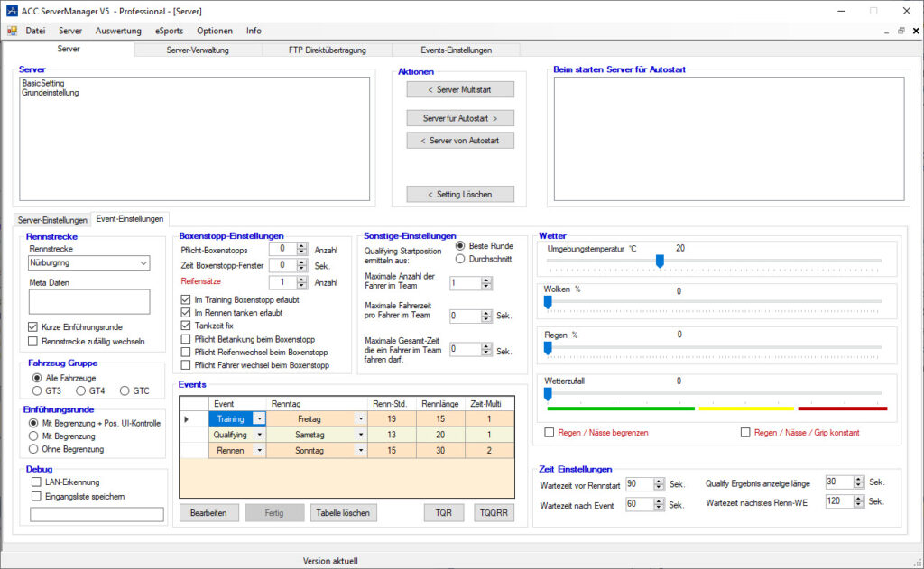Switch to the FTP Direktübertragung tab

pyautogui.click(x=327, y=50)
